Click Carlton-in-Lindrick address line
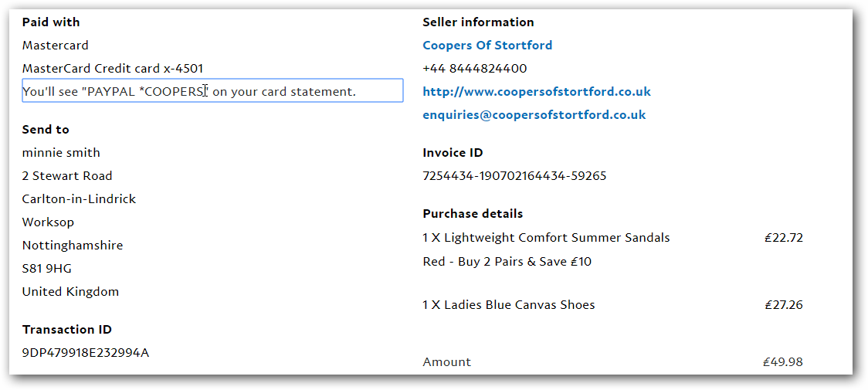Viewport: 868px width, 390px height. 79,199
